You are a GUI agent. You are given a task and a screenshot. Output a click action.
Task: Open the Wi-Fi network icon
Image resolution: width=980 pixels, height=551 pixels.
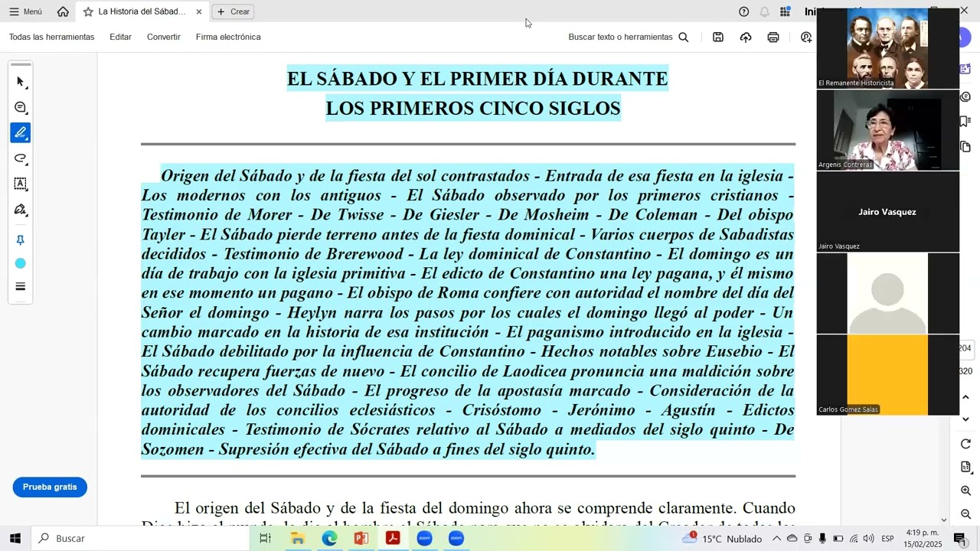pos(854,538)
